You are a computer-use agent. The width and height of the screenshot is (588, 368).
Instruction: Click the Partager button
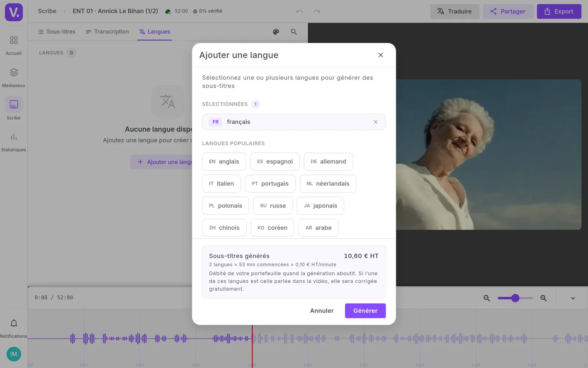(x=508, y=11)
